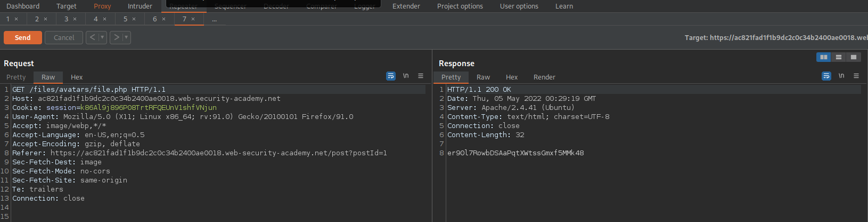The height and width of the screenshot is (222, 868).
Task: Switch to Repeater request tab 4
Action: 96,19
